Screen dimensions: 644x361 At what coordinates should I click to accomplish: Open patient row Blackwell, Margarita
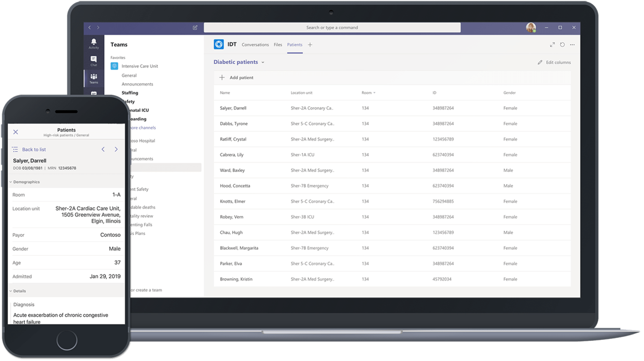click(392, 248)
